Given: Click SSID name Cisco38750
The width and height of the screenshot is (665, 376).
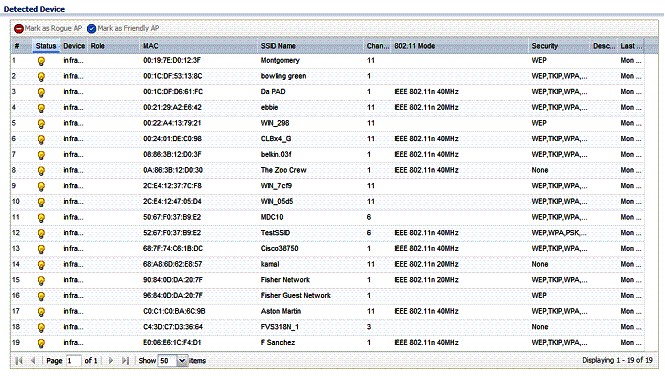Looking at the screenshot, I should tap(279, 249).
